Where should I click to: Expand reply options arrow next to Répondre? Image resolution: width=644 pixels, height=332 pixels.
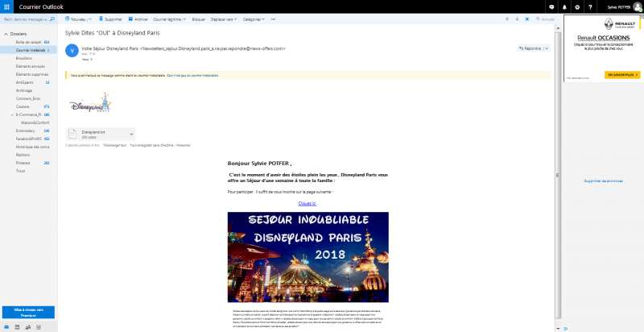547,48
